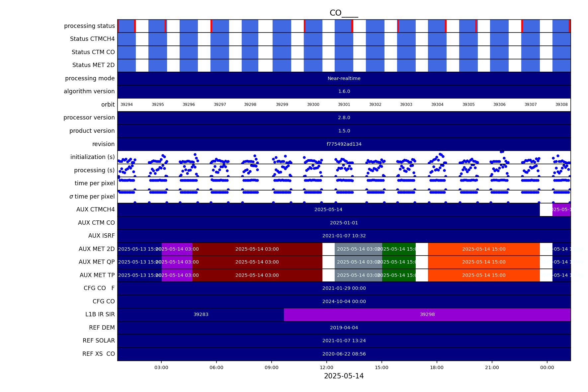Viewport: 588px width, 392px height.
Task: Click the maroon AUX MET 2D segment
Action: click(x=257, y=249)
